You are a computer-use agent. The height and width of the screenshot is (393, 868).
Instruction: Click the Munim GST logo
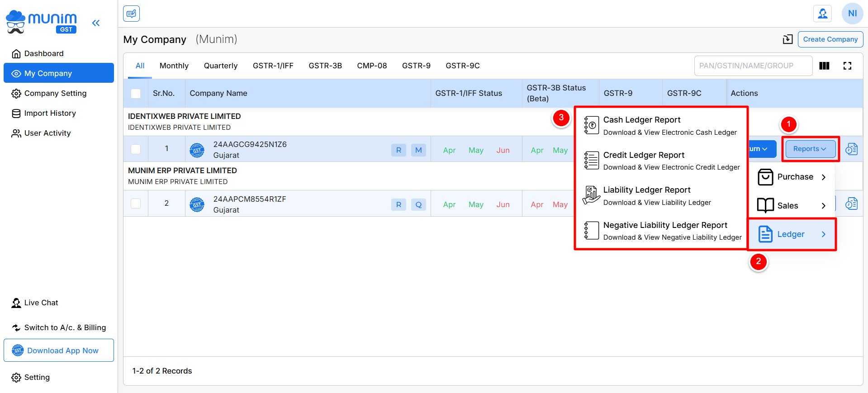coord(42,22)
